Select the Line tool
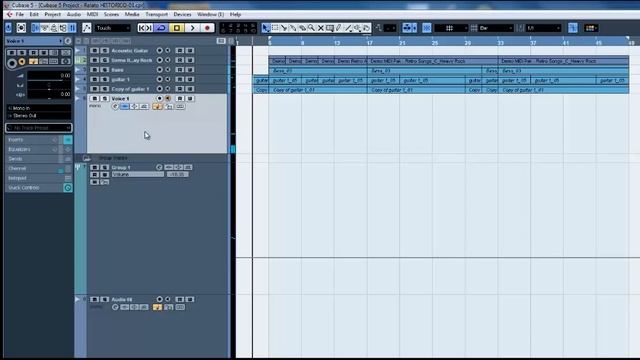The image size is (640, 360). pos(348,28)
